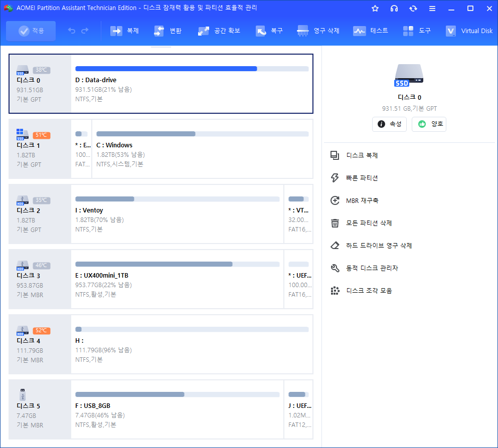
Task: Select the D: Data-drive partition
Action: pos(192,84)
